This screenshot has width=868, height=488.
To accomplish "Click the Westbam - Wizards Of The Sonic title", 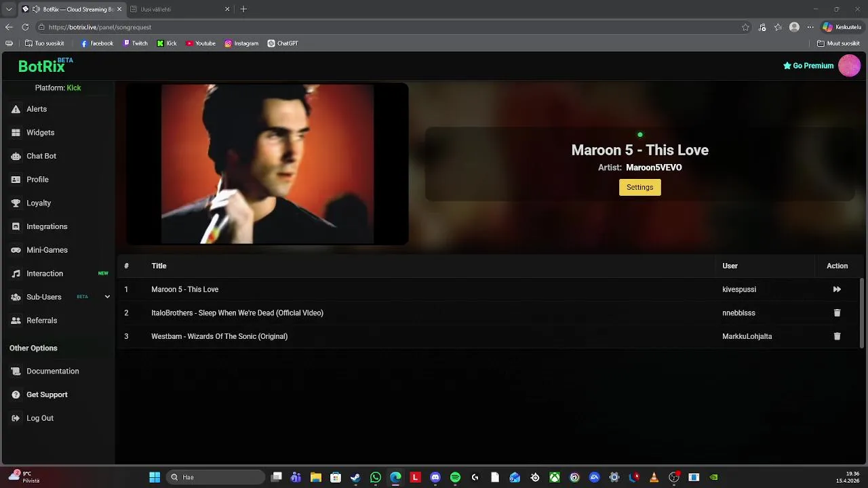I will [219, 336].
